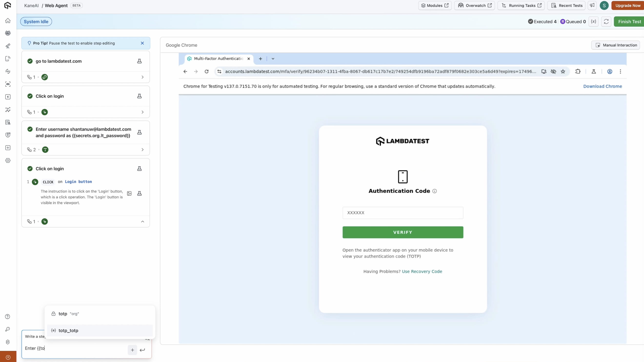Click the submit return-arrow icon in step input

tap(142, 350)
